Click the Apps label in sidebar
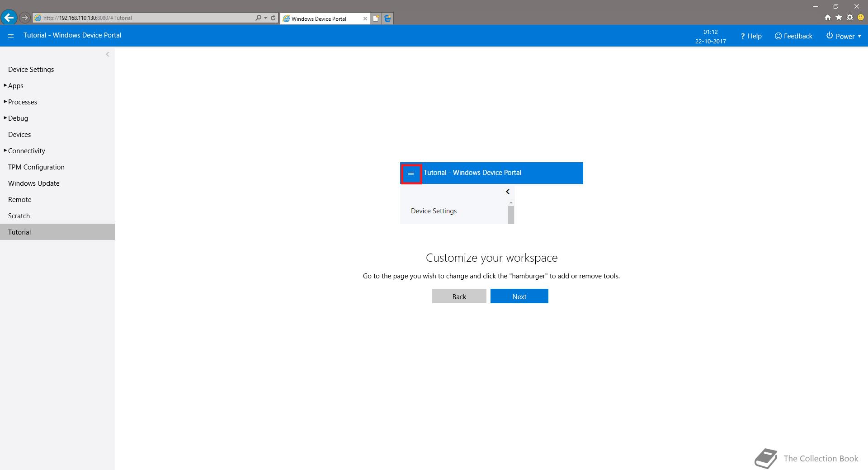Screen dimensions: 868x470 [x=16, y=86]
